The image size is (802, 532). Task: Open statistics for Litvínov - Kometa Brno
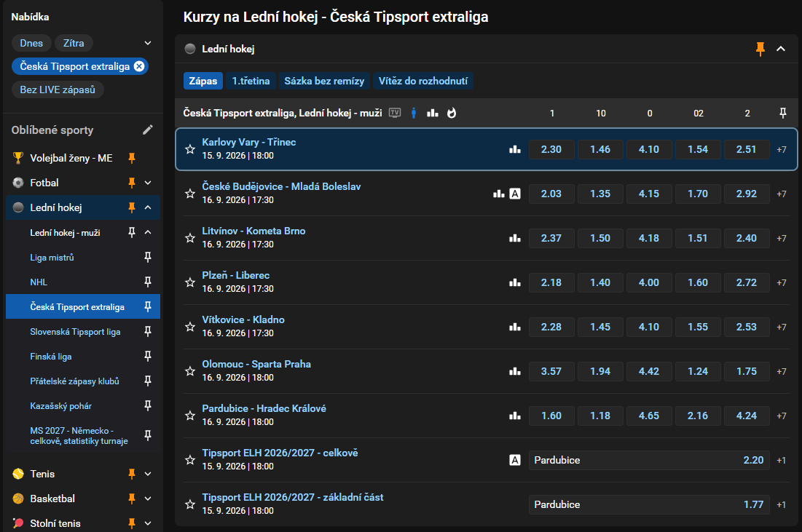coord(514,238)
